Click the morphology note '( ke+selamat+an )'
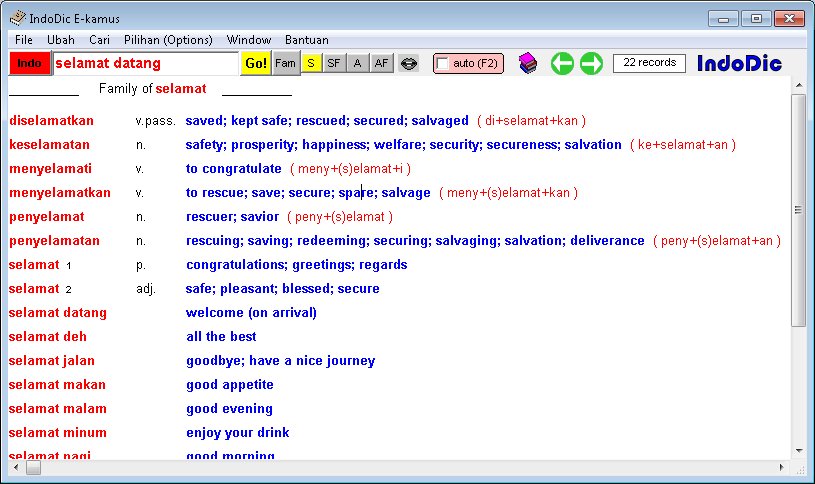The image size is (815, 484). 682,145
